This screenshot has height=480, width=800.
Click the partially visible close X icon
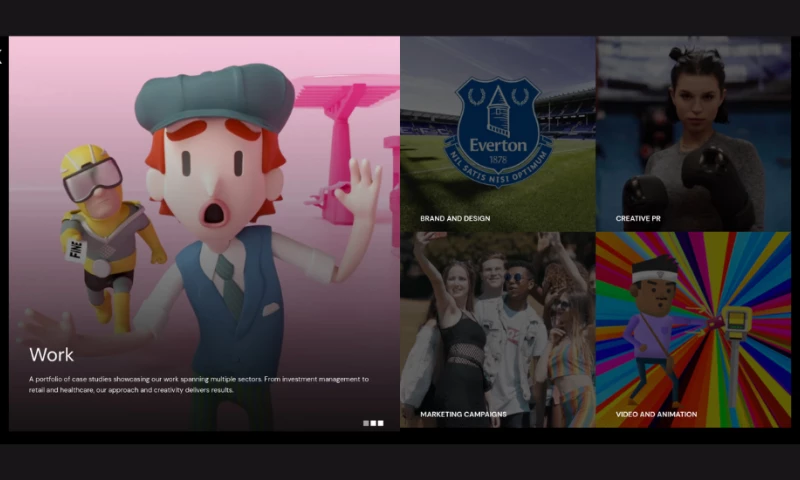click(2, 56)
